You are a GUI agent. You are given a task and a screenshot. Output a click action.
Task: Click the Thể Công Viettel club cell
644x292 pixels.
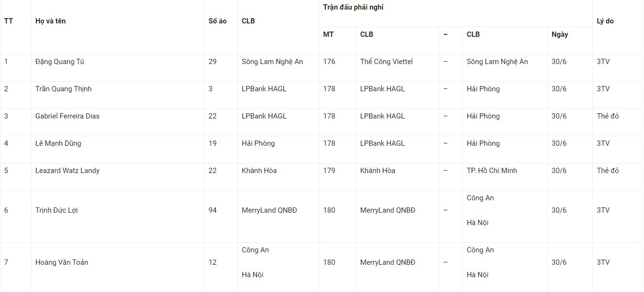387,62
